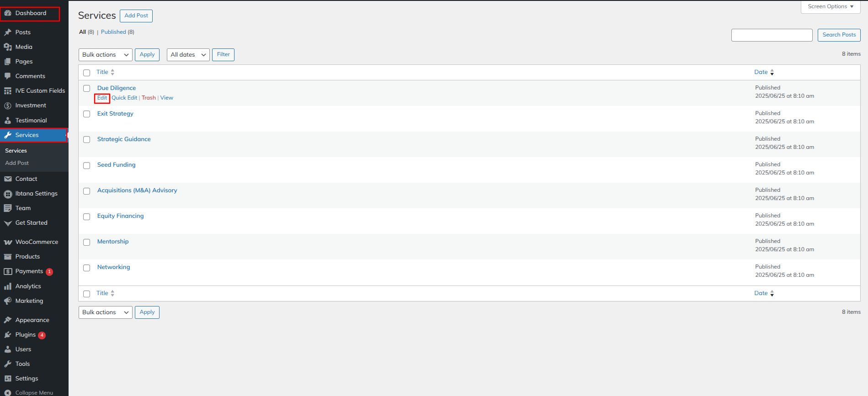Click the Marketing megaphone icon
Image resolution: width=868 pixels, height=396 pixels.
[8, 301]
